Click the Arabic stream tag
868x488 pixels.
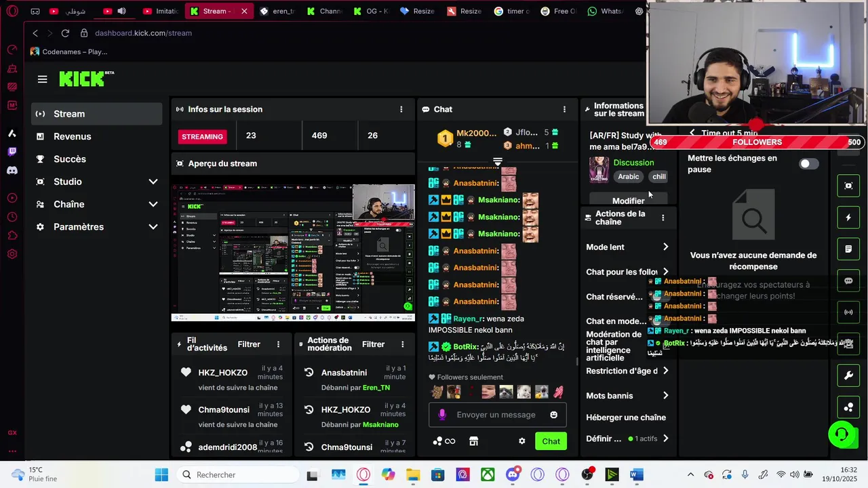click(x=628, y=177)
